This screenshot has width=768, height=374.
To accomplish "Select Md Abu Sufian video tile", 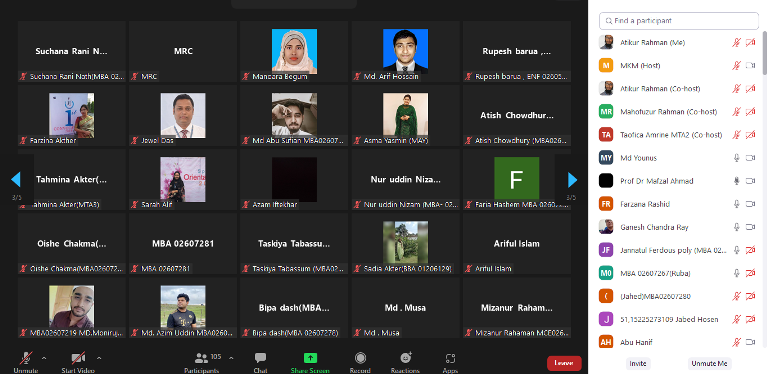I will (x=294, y=116).
